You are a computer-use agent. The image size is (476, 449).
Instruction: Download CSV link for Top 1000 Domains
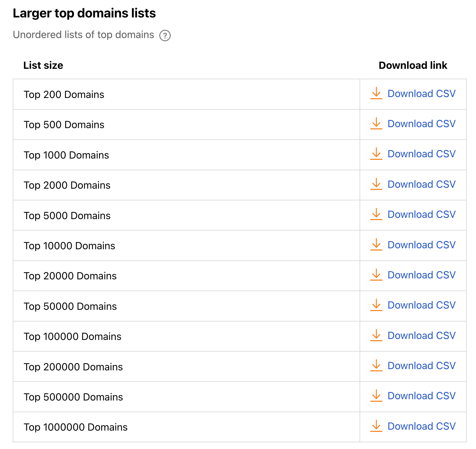click(x=421, y=154)
